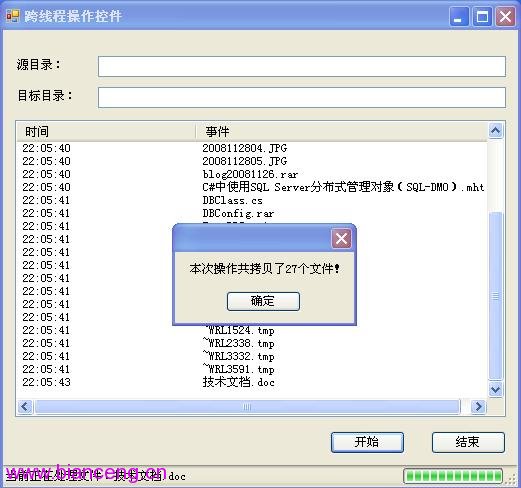Select the row DBClass.cs
The image size is (521, 488).
coord(252,200)
